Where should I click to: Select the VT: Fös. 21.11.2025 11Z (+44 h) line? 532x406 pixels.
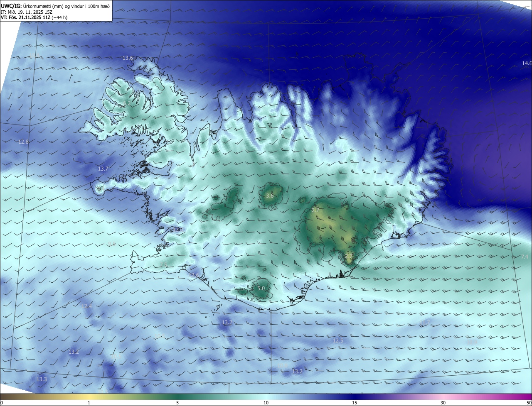click(x=34, y=17)
